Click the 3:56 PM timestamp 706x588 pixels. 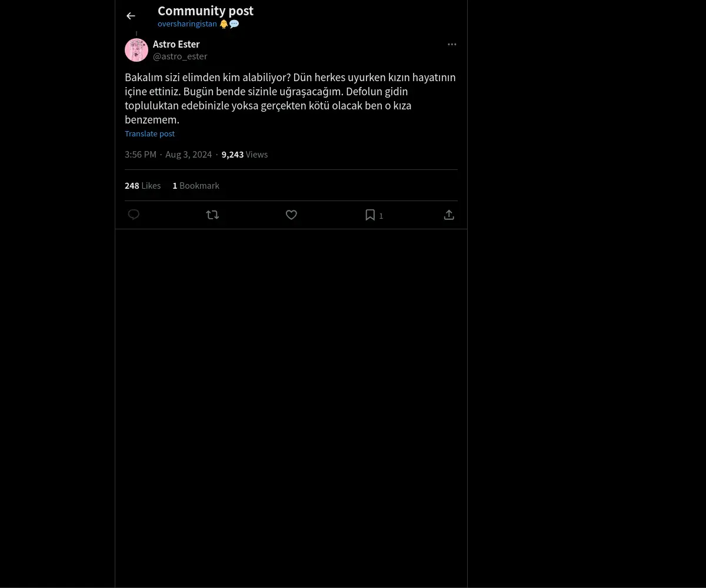(x=141, y=155)
